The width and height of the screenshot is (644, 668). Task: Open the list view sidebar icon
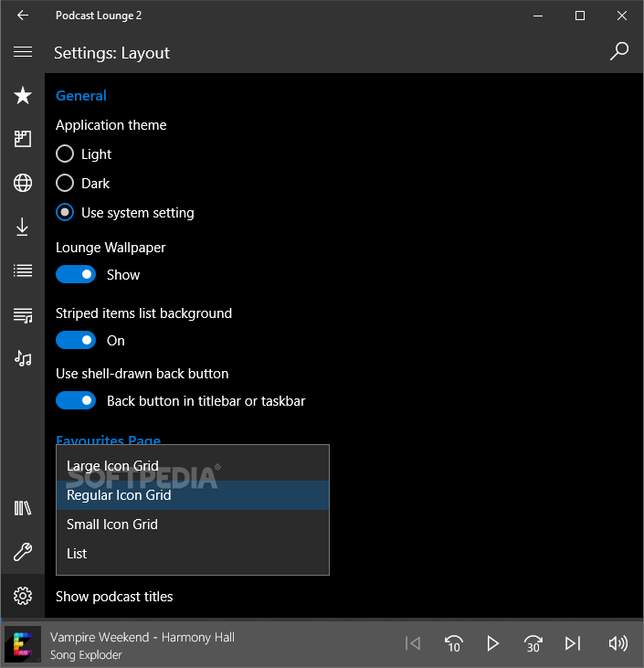(x=23, y=270)
